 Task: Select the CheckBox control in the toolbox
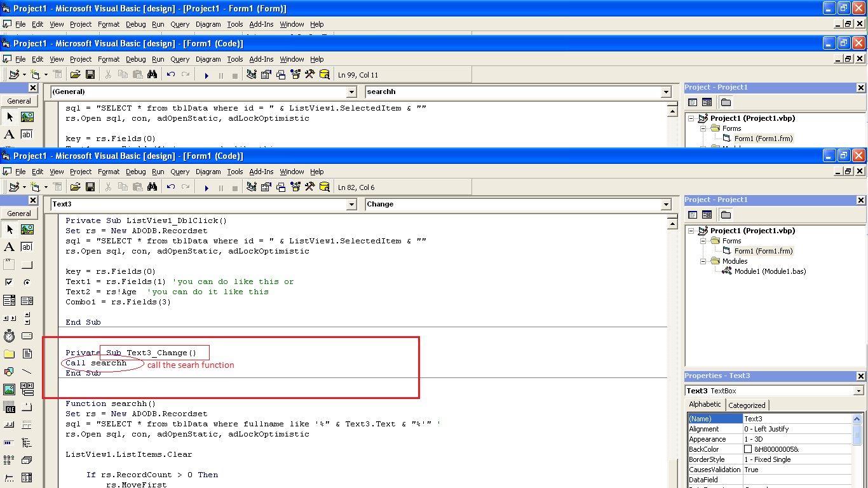pos(10,281)
